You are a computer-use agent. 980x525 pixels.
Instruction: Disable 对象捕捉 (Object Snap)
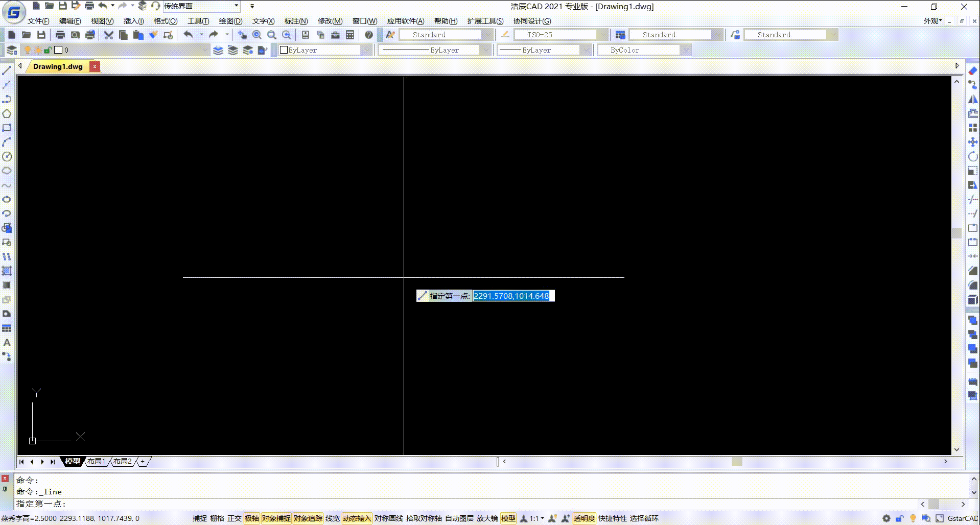tap(276, 518)
